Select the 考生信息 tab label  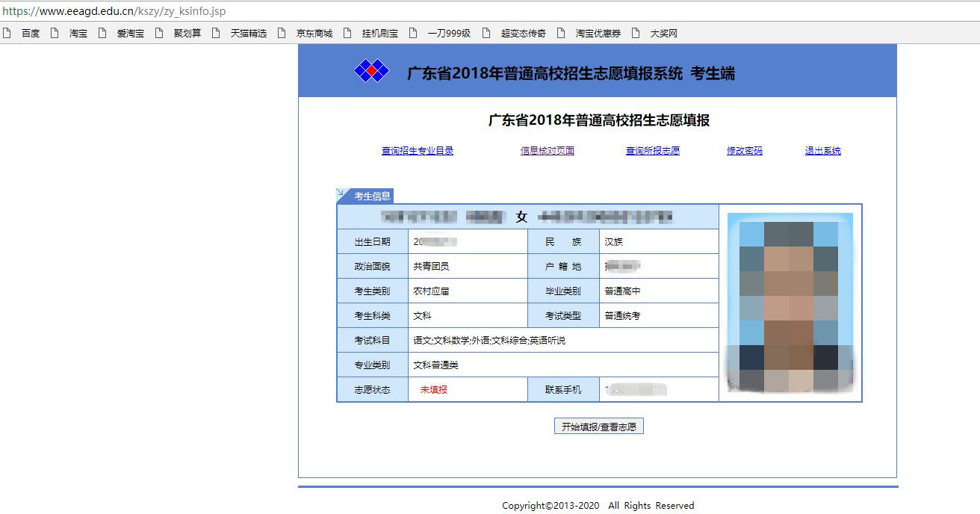pos(372,196)
